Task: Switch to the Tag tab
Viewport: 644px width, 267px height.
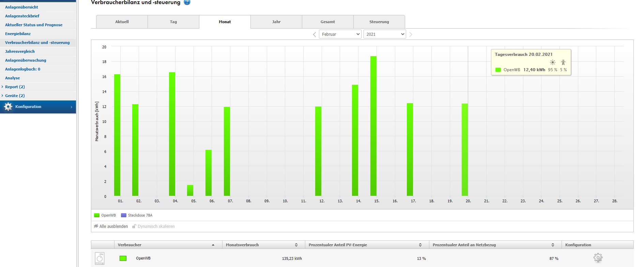Action: (173, 22)
